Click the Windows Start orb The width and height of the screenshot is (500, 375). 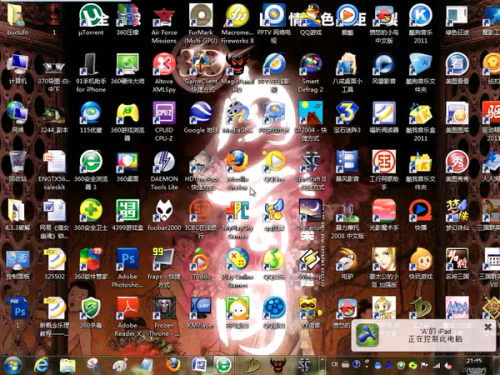pos(13,365)
